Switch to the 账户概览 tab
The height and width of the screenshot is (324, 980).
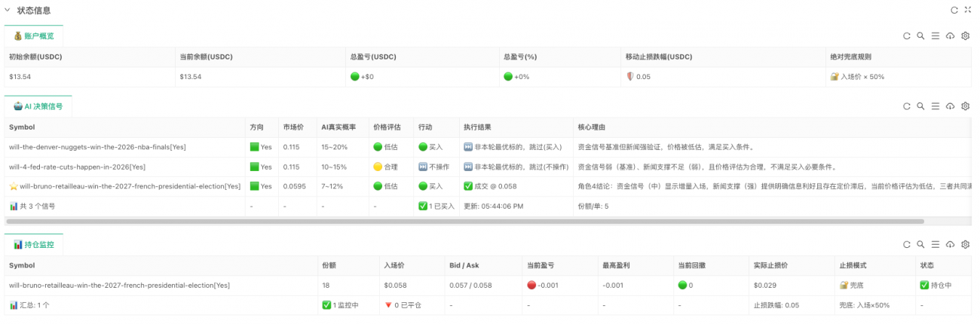pyautogui.click(x=34, y=36)
